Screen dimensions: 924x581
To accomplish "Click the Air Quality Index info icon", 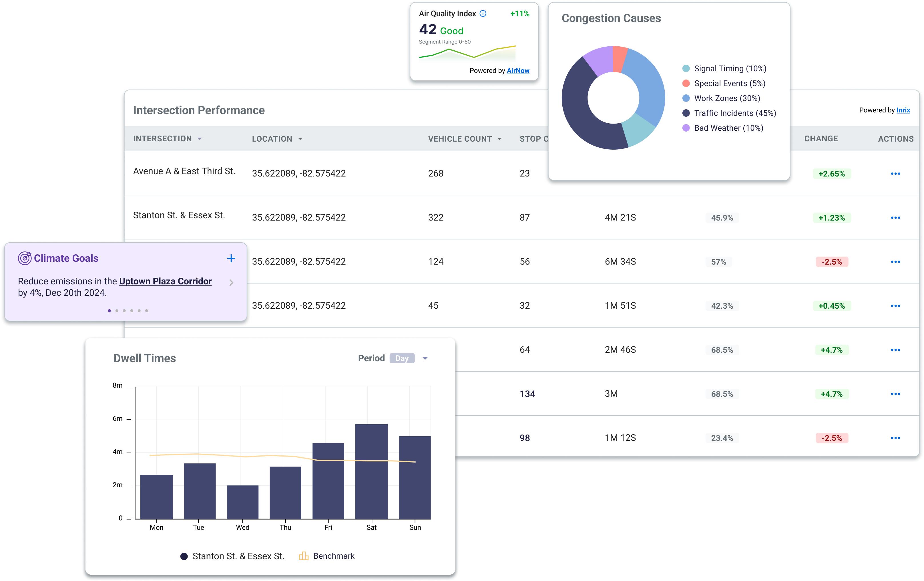I will 483,14.
